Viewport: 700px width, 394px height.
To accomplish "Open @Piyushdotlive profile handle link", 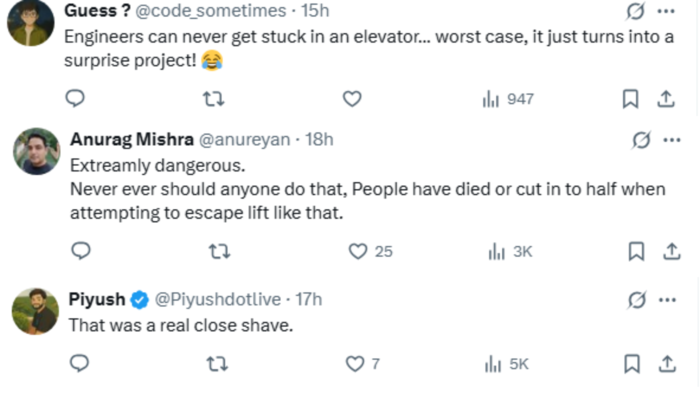I will pos(217,299).
